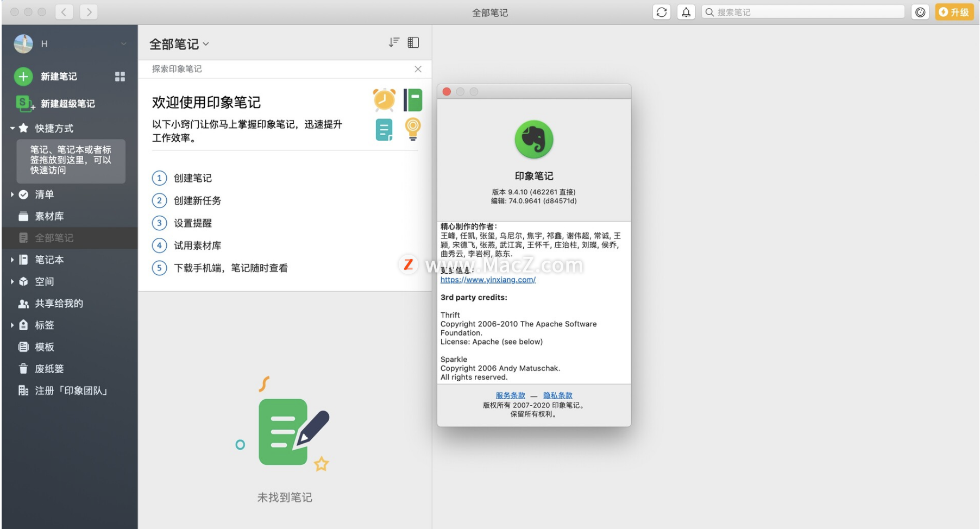Expand the 空间 spaces arrow
This screenshot has width=980, height=529.
click(12, 281)
